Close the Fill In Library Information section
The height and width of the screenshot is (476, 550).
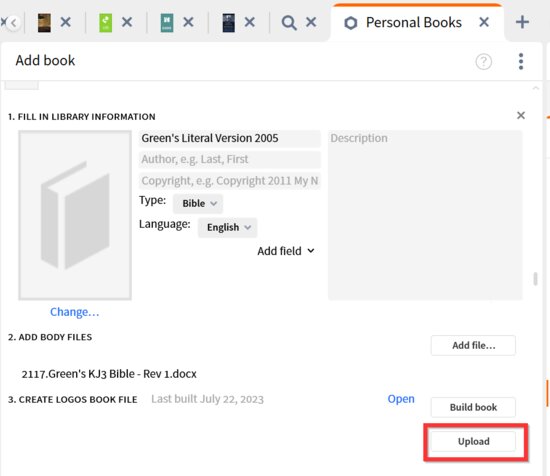coord(521,115)
